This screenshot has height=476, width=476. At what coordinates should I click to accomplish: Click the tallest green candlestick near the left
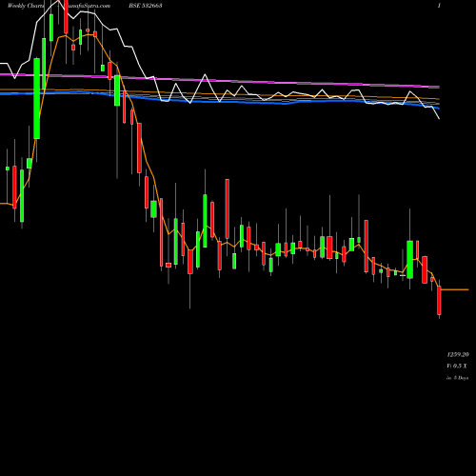[37, 98]
